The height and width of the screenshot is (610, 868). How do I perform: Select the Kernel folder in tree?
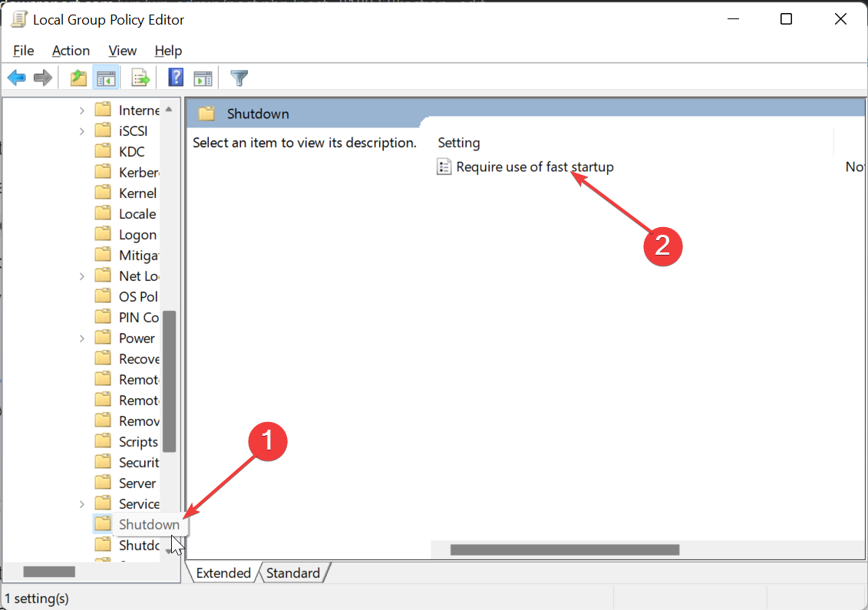point(138,193)
